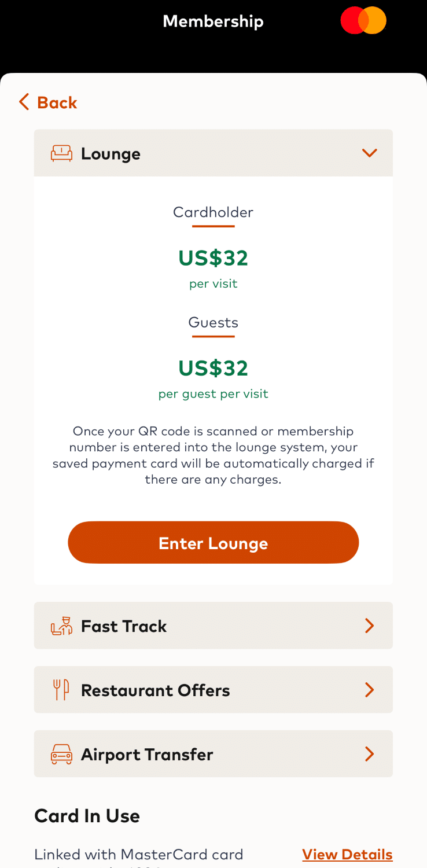Click the Guests US$32 price
Screen dimensions: 427x868
pos(213,368)
